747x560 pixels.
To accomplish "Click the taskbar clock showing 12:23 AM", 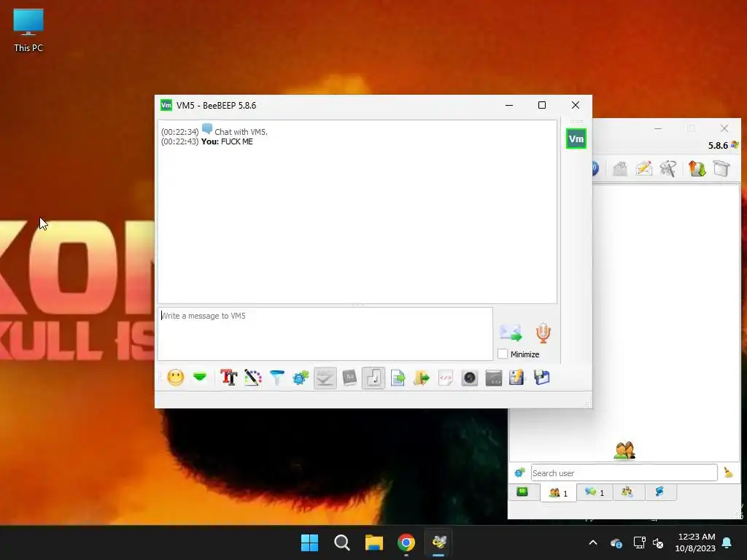I will tap(696, 542).
